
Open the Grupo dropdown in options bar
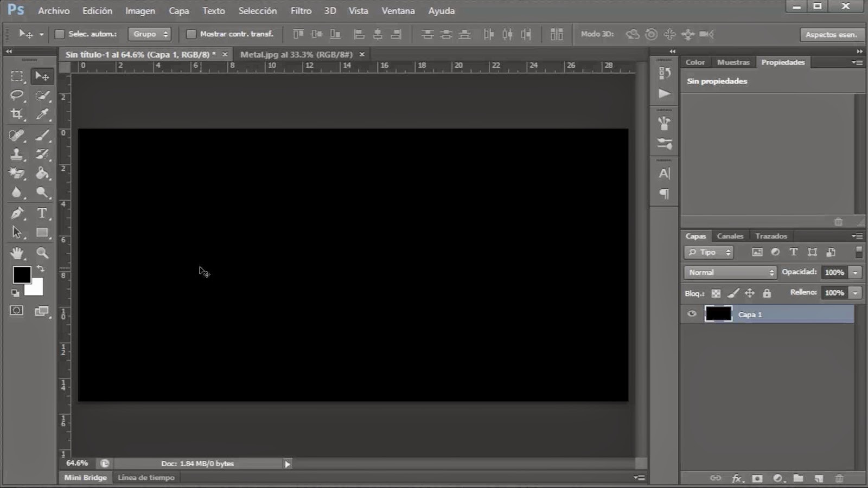[149, 34]
